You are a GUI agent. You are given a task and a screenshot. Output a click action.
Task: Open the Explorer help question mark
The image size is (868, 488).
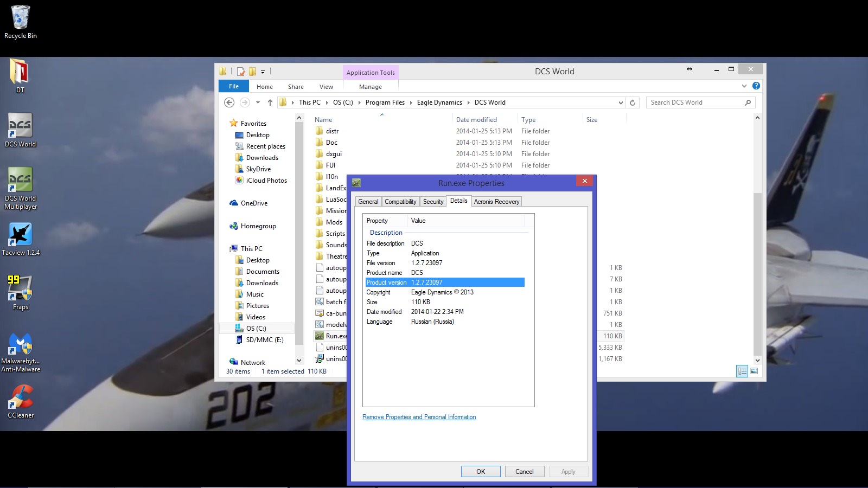click(756, 86)
